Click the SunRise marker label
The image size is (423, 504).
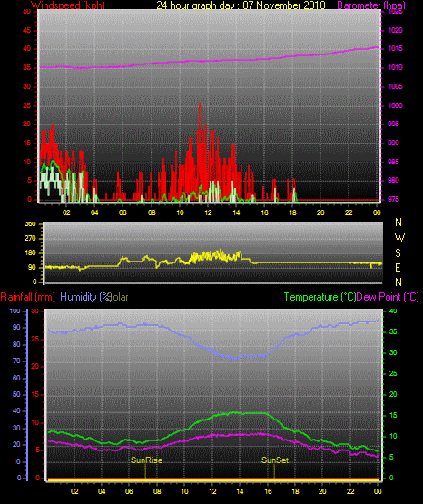point(146,460)
